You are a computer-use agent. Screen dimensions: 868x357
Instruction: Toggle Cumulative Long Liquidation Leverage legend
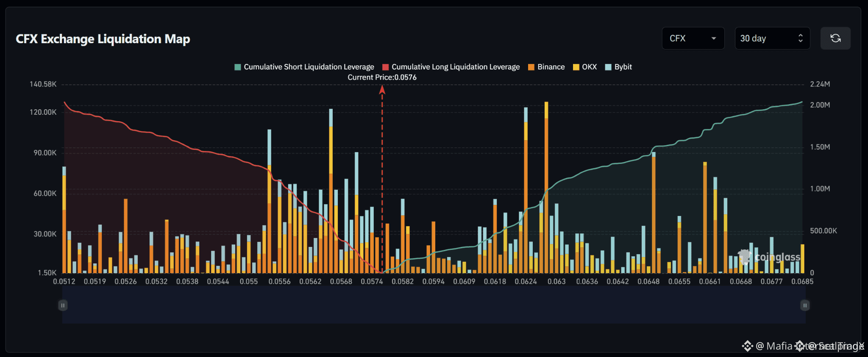pyautogui.click(x=451, y=67)
